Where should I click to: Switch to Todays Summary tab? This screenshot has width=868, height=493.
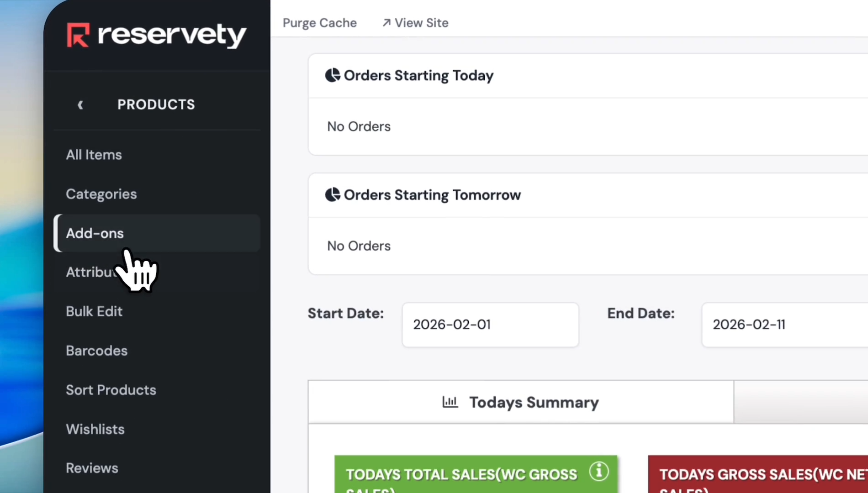click(520, 402)
